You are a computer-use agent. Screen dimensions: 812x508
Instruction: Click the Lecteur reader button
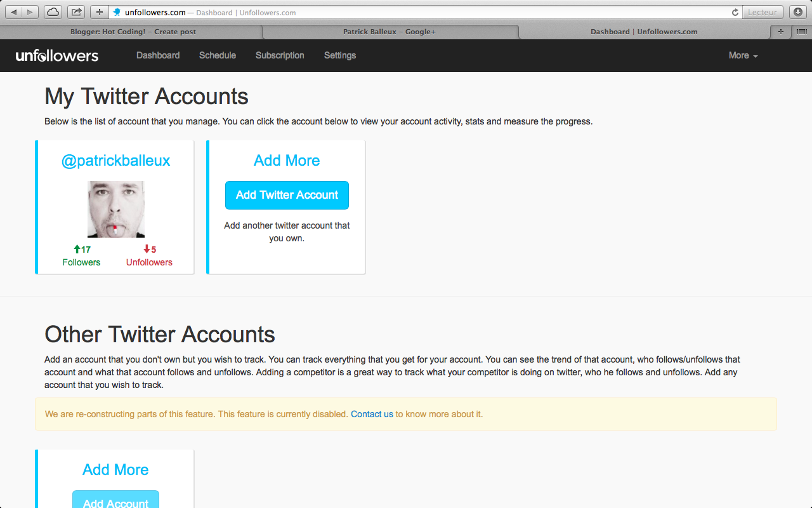[x=763, y=12]
